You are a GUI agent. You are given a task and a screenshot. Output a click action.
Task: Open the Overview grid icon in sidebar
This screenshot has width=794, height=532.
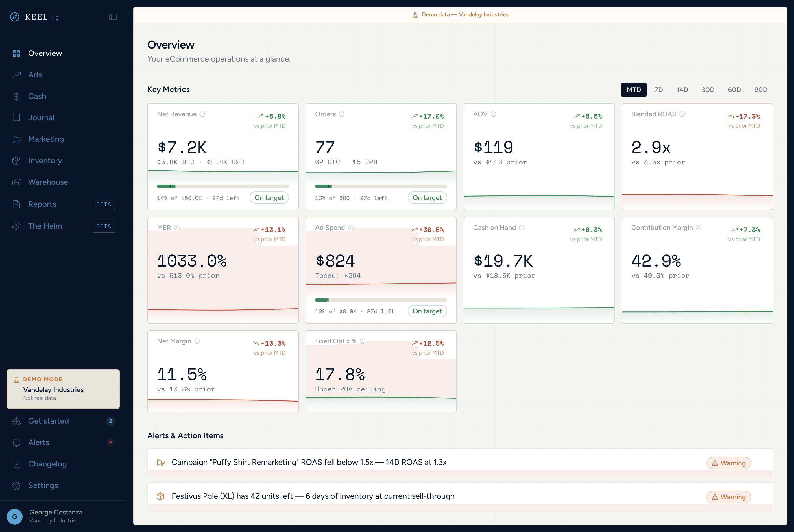click(x=16, y=54)
